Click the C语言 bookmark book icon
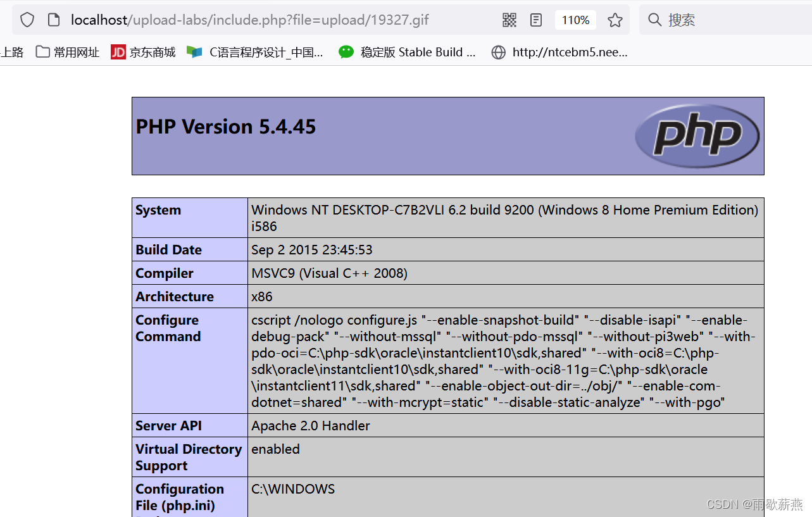 tap(194, 53)
